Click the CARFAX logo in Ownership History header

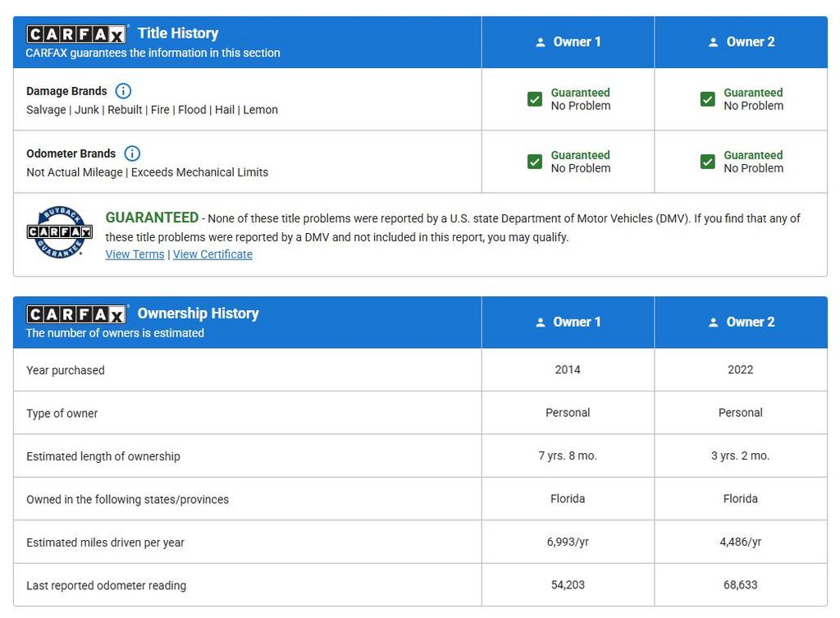[76, 314]
